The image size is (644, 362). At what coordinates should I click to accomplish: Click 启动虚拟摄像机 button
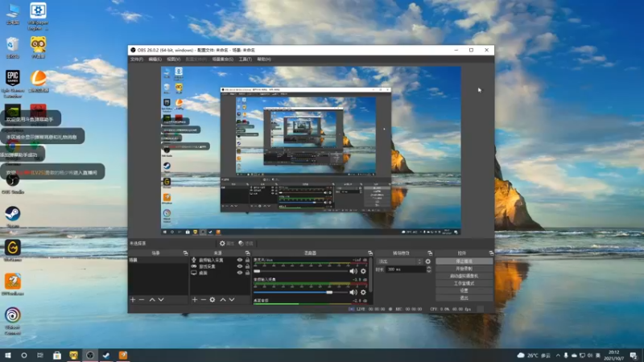(464, 276)
